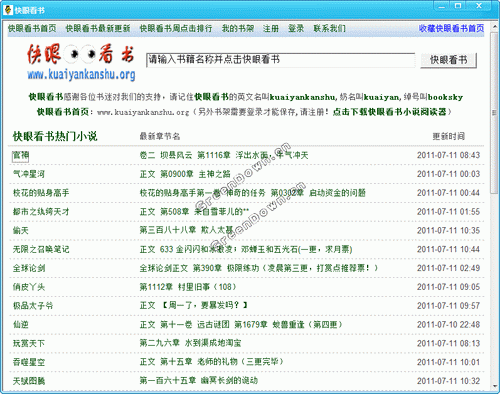
Task: Open the novel 全球论剑
Action: point(29,268)
